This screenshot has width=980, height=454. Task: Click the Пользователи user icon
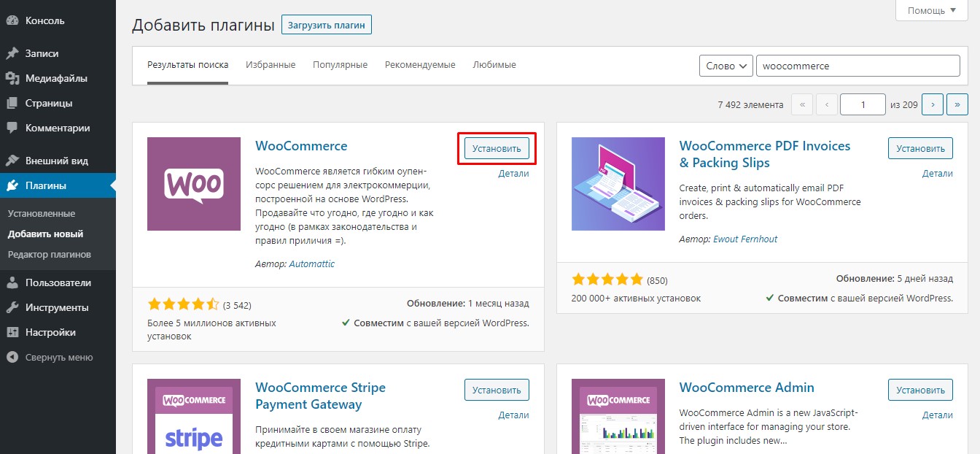click(12, 282)
